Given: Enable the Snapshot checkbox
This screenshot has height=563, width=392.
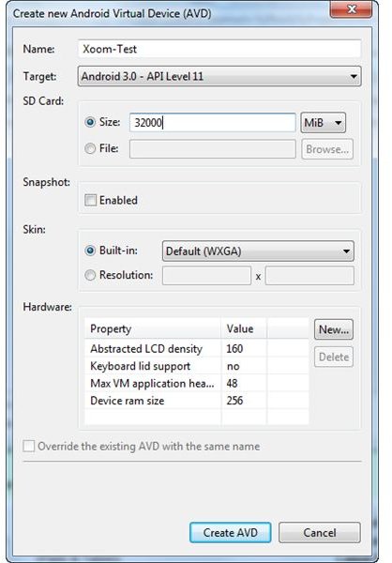Looking at the screenshot, I should click(x=90, y=200).
